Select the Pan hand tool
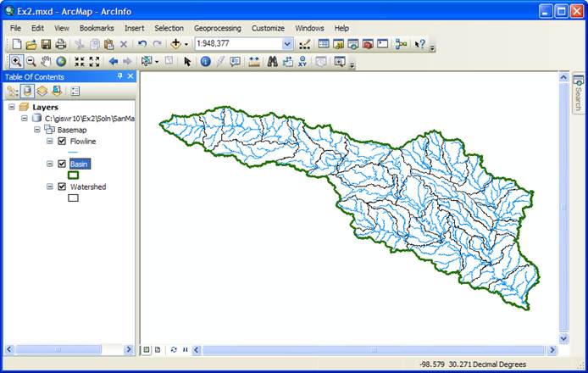 pyautogui.click(x=46, y=61)
